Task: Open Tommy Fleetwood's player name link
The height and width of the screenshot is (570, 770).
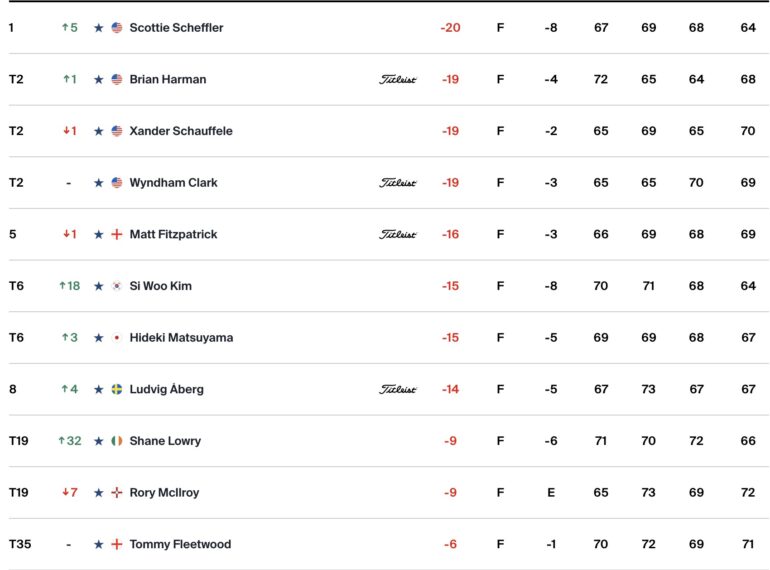Action: pos(180,544)
